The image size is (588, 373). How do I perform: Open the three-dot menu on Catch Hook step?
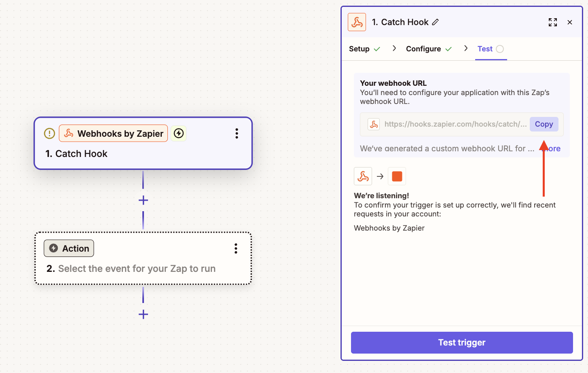(237, 134)
